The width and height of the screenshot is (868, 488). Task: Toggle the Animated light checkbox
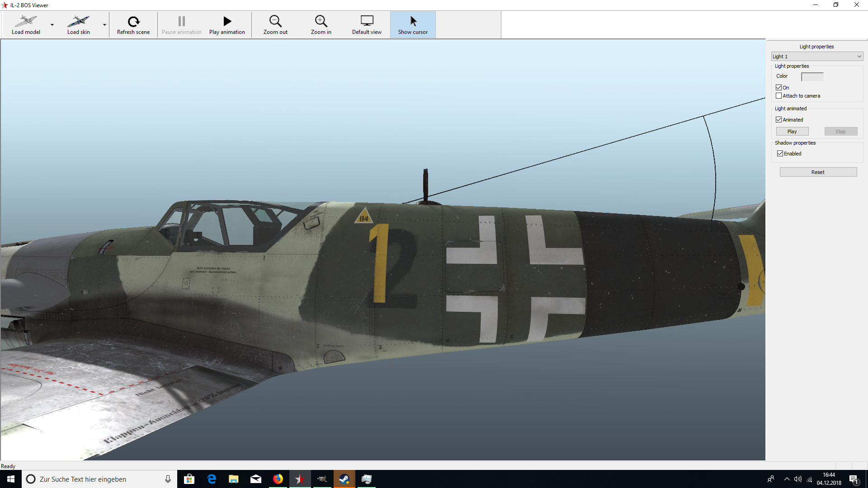[x=778, y=120]
